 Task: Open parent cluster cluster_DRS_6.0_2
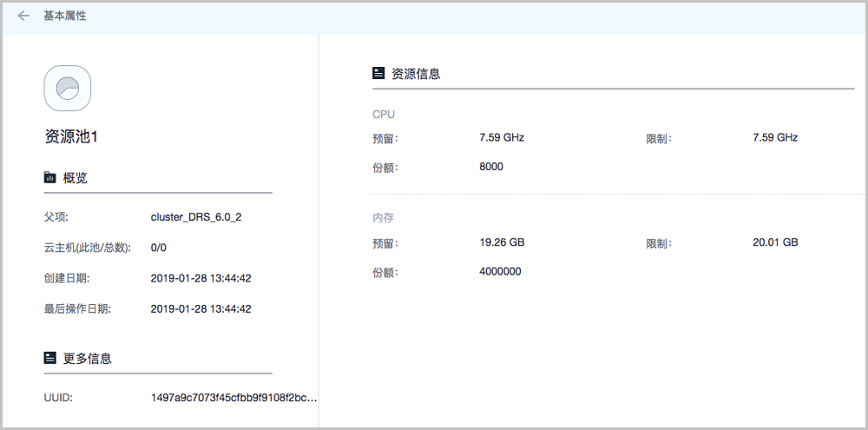[x=195, y=217]
